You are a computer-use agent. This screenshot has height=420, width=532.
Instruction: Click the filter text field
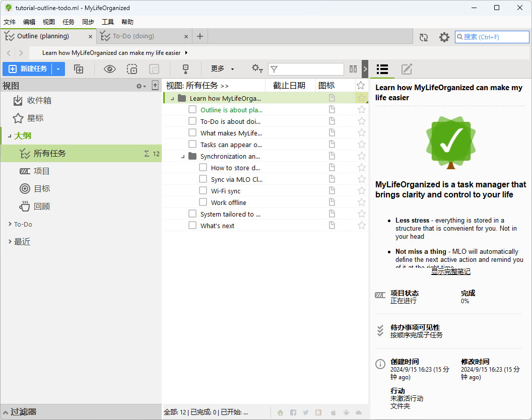click(306, 69)
